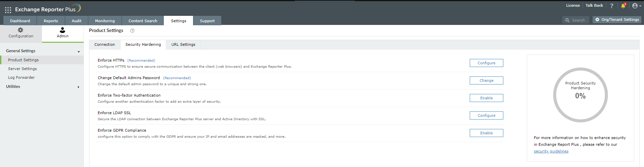Click the Configuration gear icon
The image size is (644, 167).
pyautogui.click(x=20, y=30)
